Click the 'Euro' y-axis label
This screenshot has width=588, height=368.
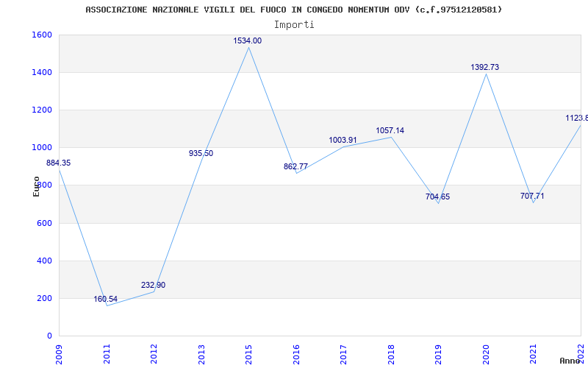(36, 187)
